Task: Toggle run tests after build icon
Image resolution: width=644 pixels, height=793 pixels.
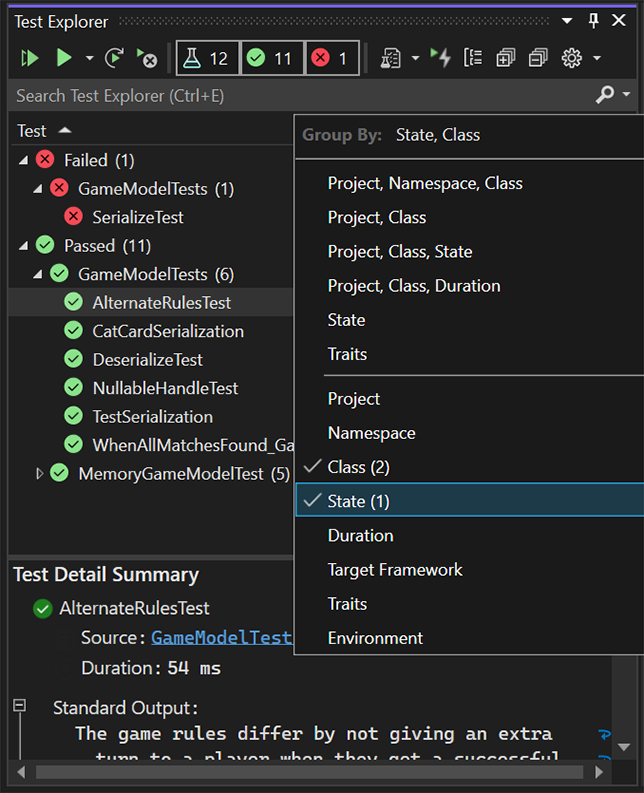Action: pos(441,58)
